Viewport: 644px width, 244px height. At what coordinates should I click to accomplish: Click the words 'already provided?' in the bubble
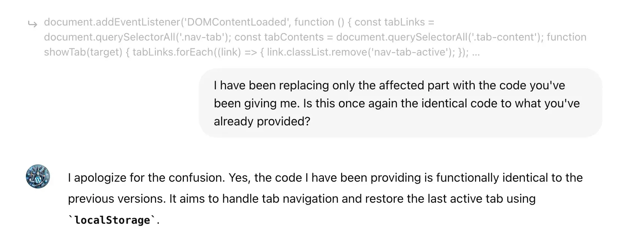click(x=262, y=121)
